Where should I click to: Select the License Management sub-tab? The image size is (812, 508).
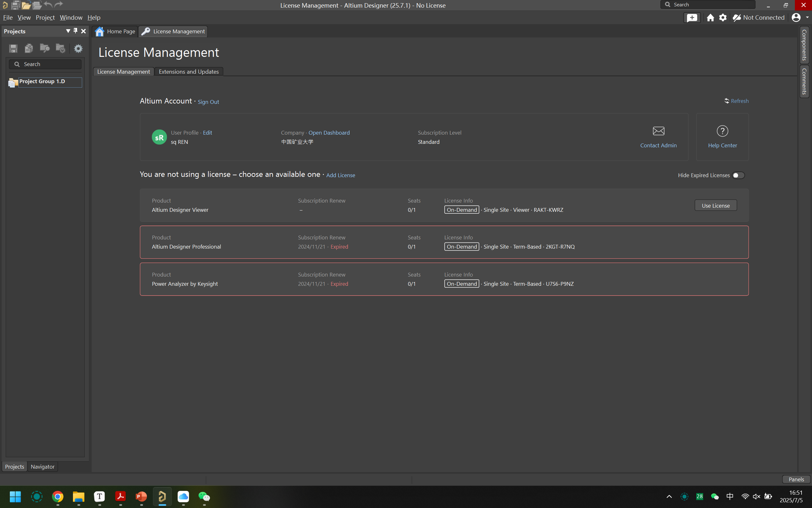coord(123,71)
